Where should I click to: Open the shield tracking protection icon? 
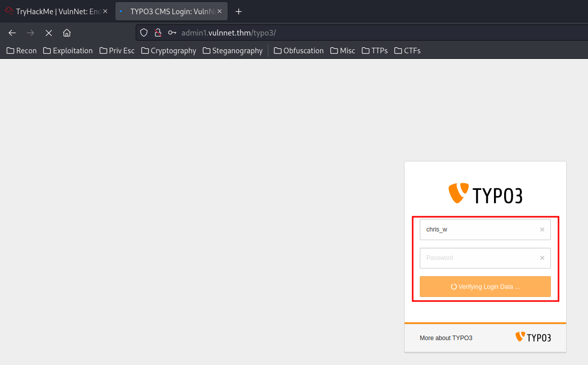144,33
